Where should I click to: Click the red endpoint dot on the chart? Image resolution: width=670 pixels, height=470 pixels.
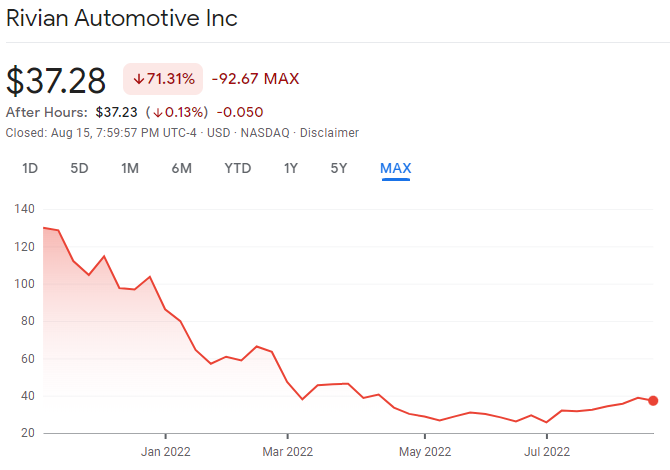pyautogui.click(x=653, y=400)
